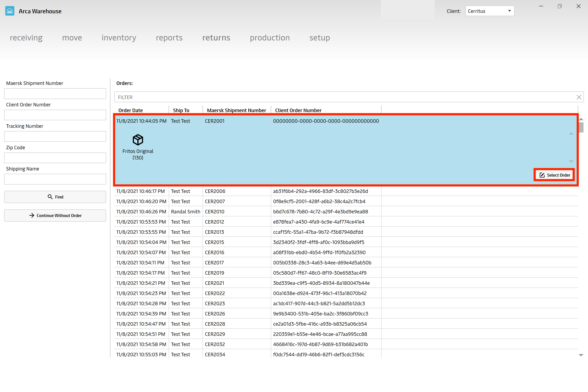Viewport: 588px width, 392px height.
Task: Open the setup menu
Action: [320, 38]
